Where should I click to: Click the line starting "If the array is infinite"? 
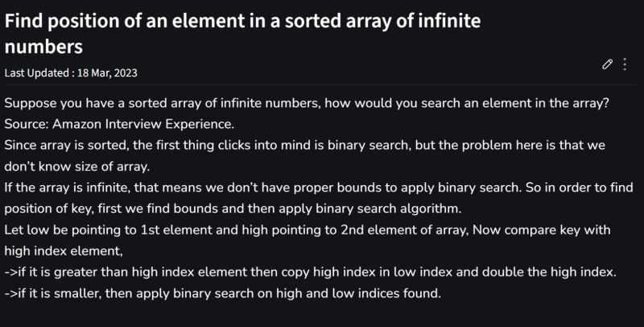[319, 188]
